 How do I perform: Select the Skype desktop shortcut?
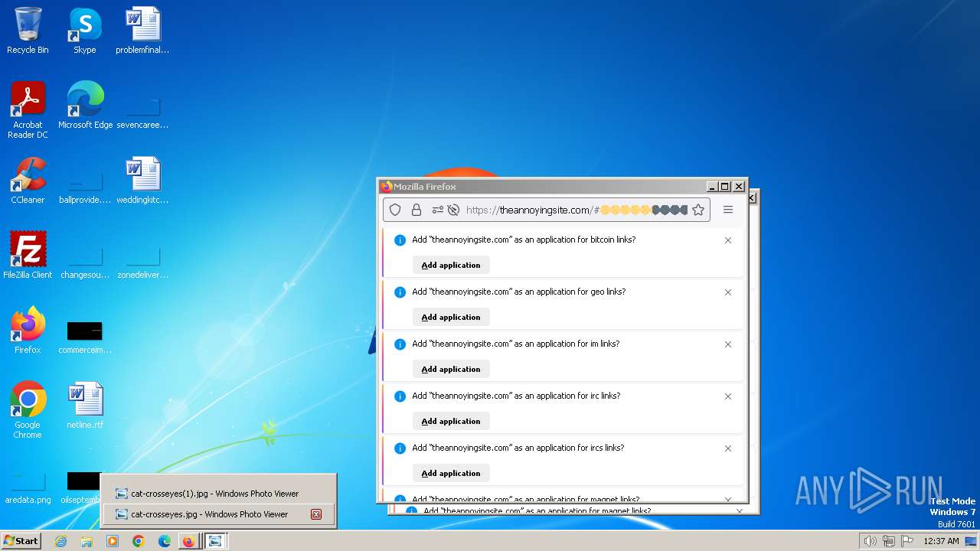(x=85, y=31)
